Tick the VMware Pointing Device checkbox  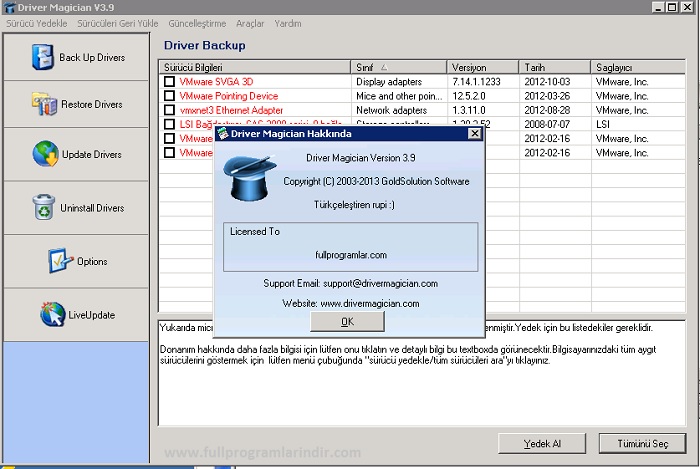click(x=170, y=96)
